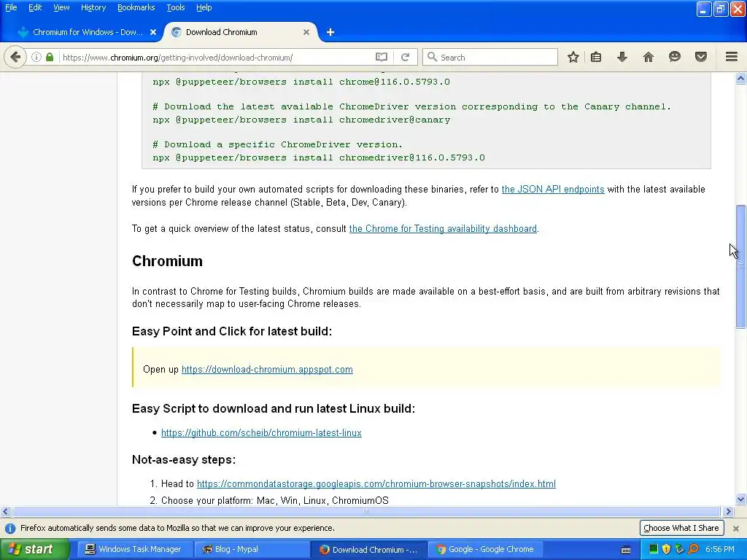
Task: Click 'chromedriver@116.0.5793.0' install command line
Action: (x=319, y=157)
